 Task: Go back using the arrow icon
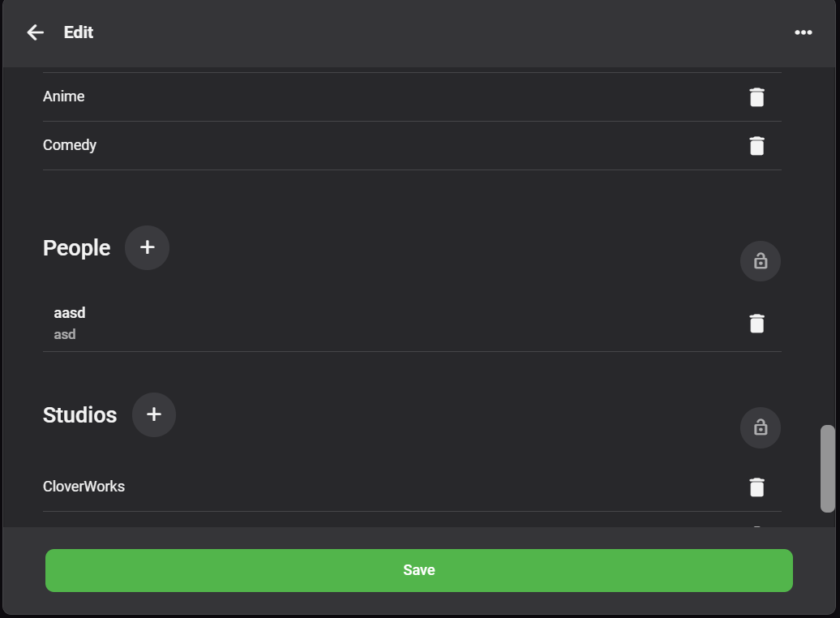click(x=35, y=32)
